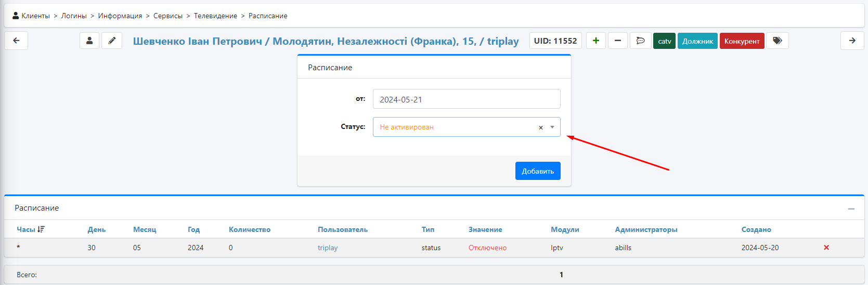
Task: Open the triplay user link
Action: (328, 248)
